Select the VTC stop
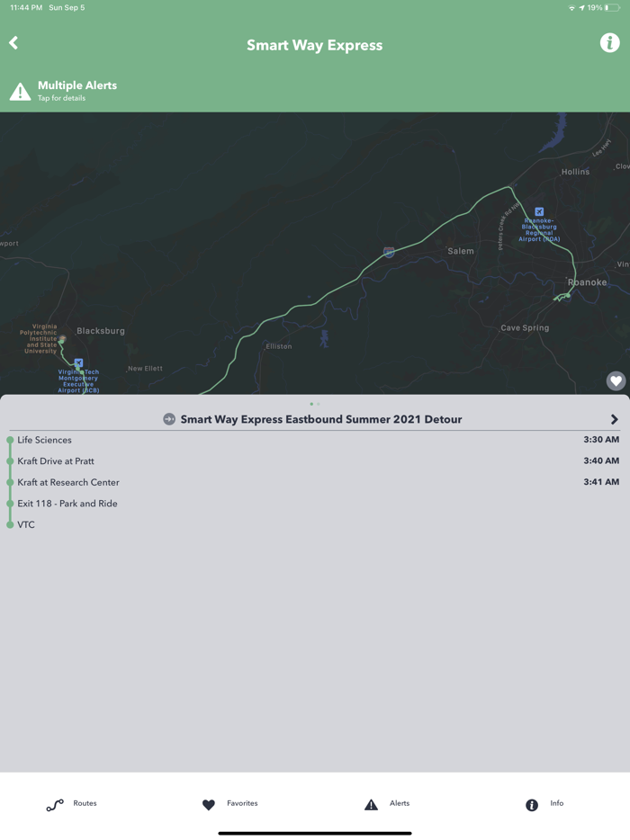The height and width of the screenshot is (840, 630). pos(315,524)
